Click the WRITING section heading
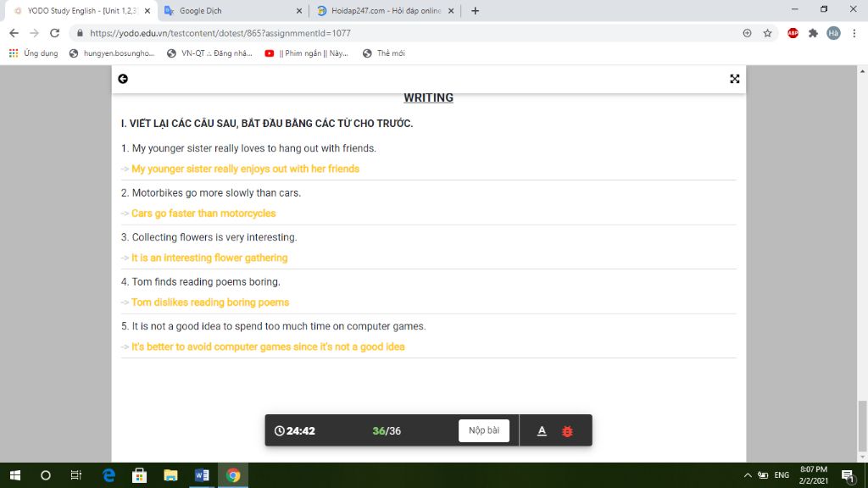The width and height of the screenshot is (868, 488). [x=428, y=98]
